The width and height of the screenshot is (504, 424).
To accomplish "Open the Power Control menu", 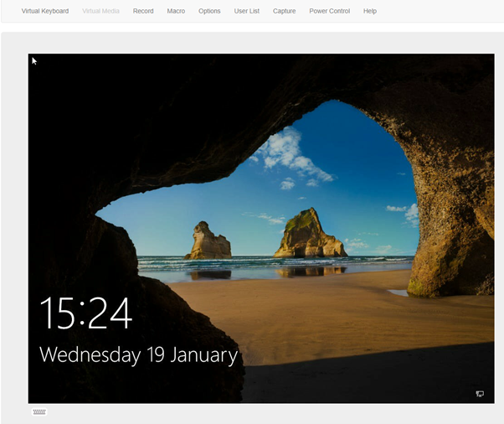I will point(330,11).
